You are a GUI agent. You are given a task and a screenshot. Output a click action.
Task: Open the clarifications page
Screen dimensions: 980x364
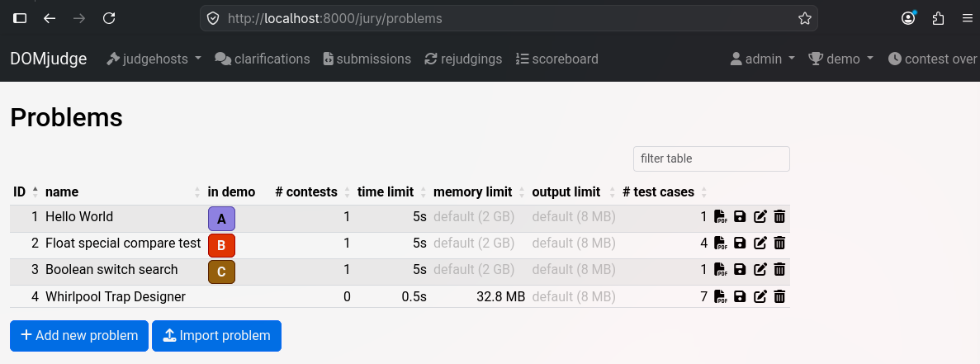(x=263, y=59)
